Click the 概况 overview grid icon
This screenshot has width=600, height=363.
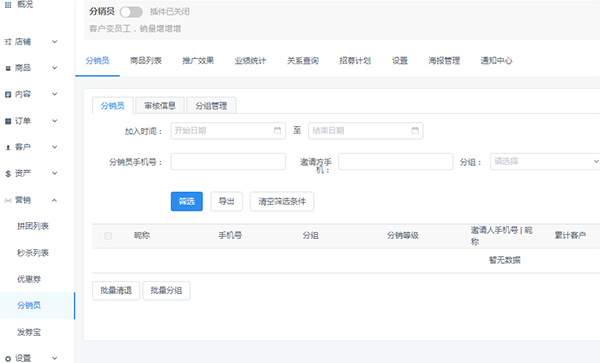click(x=8, y=5)
